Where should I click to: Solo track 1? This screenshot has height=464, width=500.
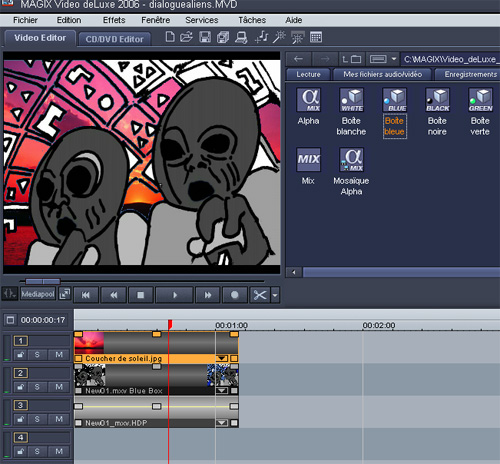(x=37, y=355)
